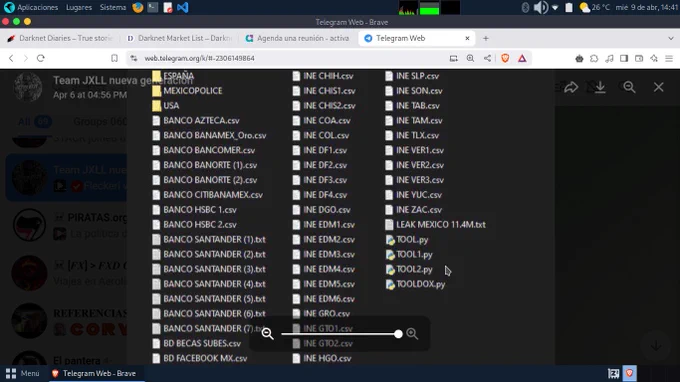Screen dimensions: 680x382
Task: Click the browser forward arrow
Action: 26,58
